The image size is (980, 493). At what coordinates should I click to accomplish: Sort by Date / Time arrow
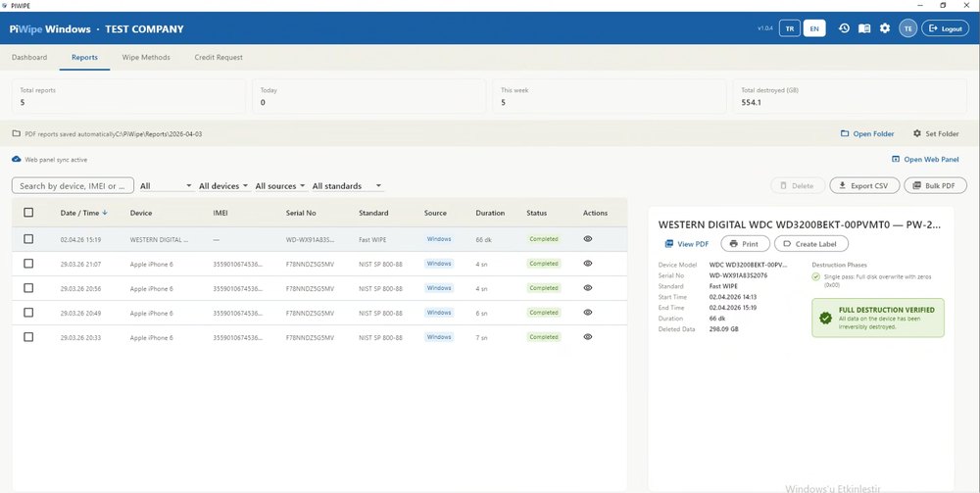(105, 213)
